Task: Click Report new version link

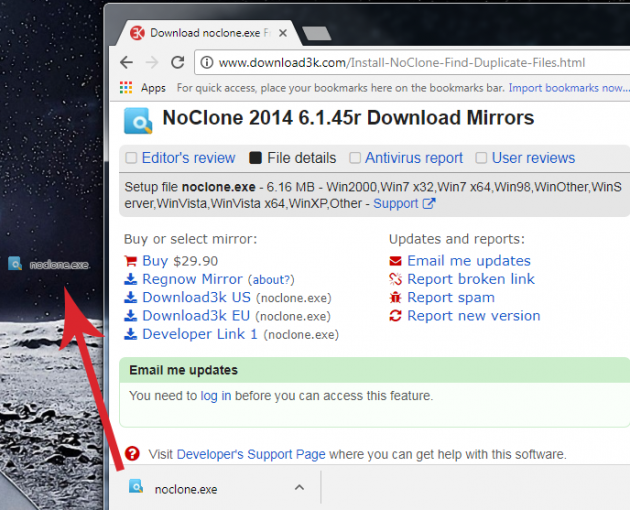Action: (x=474, y=316)
